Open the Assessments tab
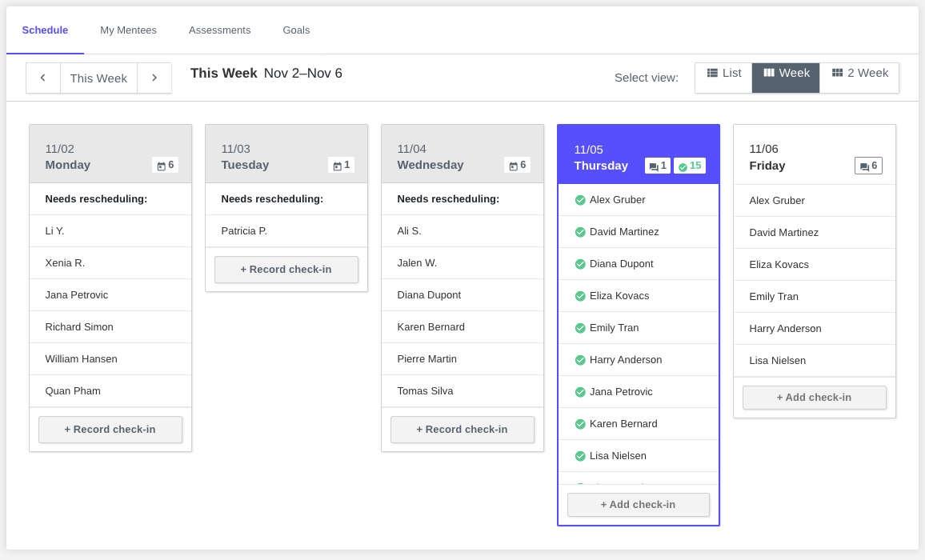 pos(219,30)
